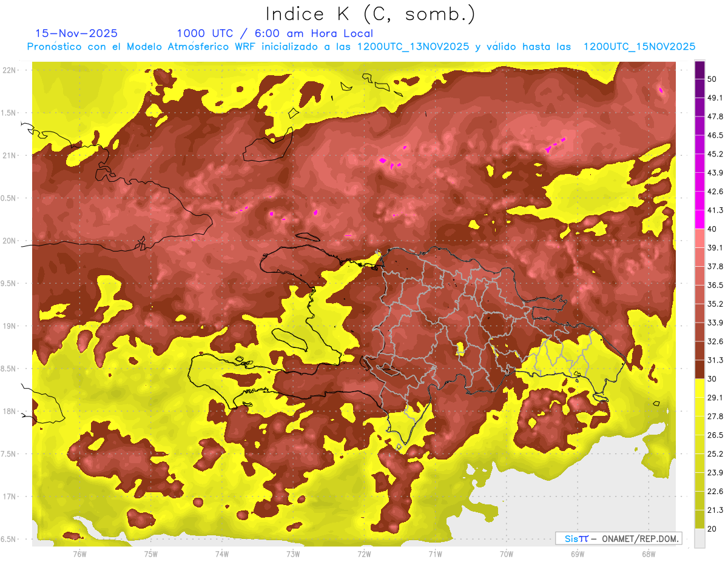This screenshot has width=728, height=562.
Task: Pick the dark purple swatch above 50
Action: (699, 70)
